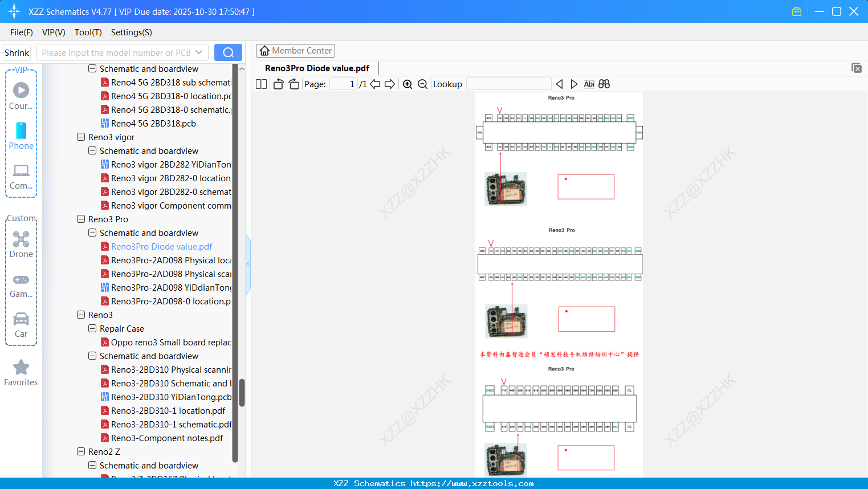Image resolution: width=868 pixels, height=489 pixels.
Task: Toggle the two-page layout view icon
Action: tap(261, 84)
